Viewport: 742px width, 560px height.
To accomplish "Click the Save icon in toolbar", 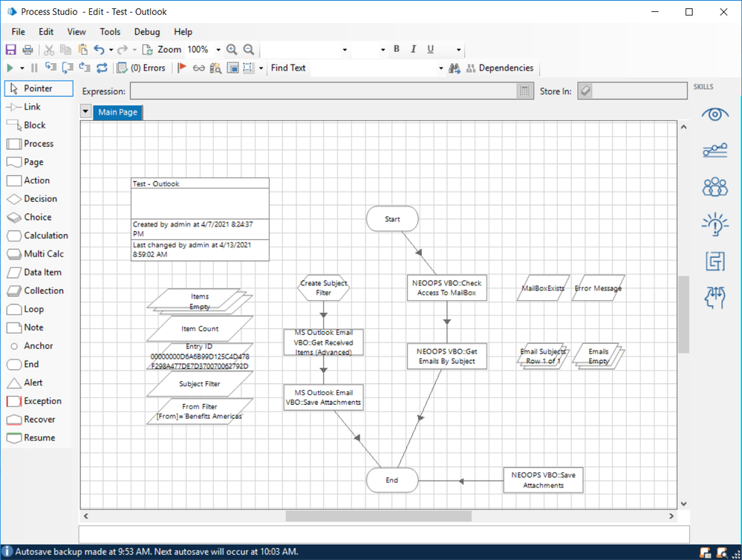I will 10,50.
